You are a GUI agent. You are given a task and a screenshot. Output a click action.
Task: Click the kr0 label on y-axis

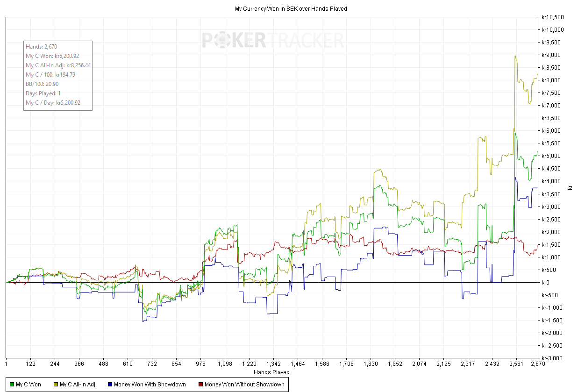pyautogui.click(x=545, y=283)
